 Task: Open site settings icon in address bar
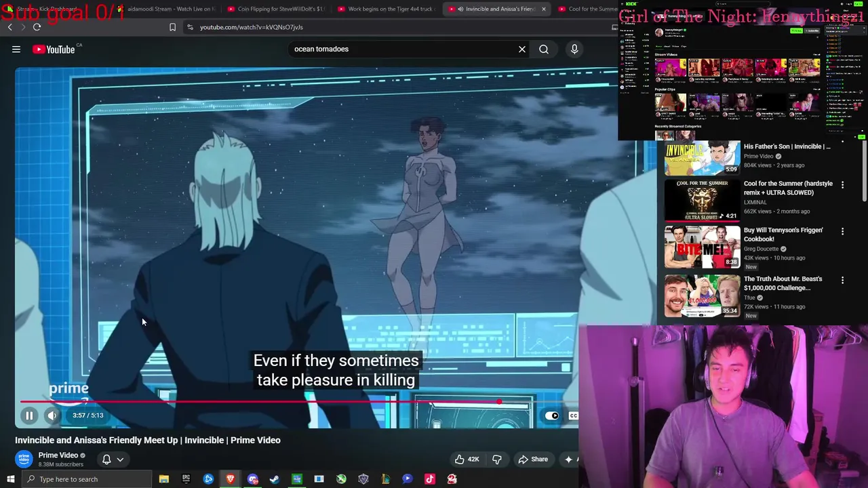[190, 27]
